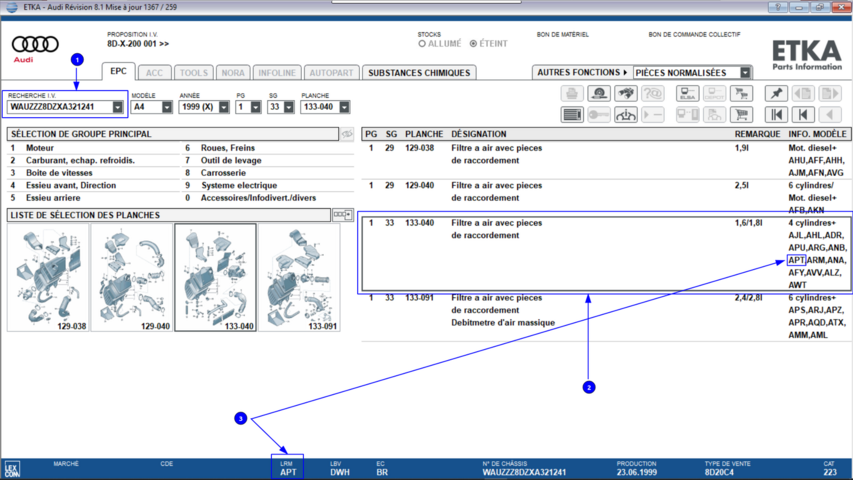Viewport: 853px width, 480px height.
Task: Select group 3 Boite de vitesses
Action: [93, 173]
